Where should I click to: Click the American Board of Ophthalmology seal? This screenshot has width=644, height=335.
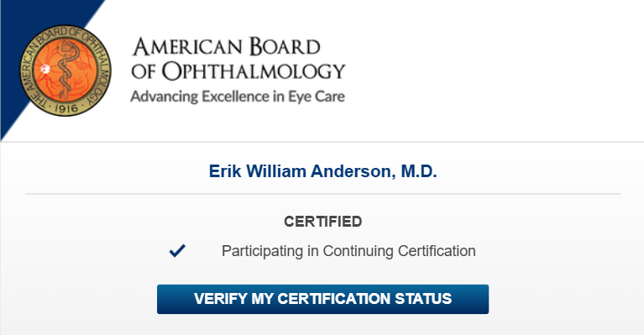65,71
